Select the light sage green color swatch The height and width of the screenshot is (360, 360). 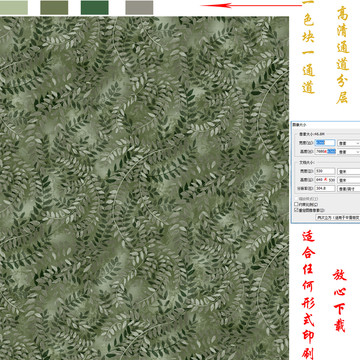(14, 8)
